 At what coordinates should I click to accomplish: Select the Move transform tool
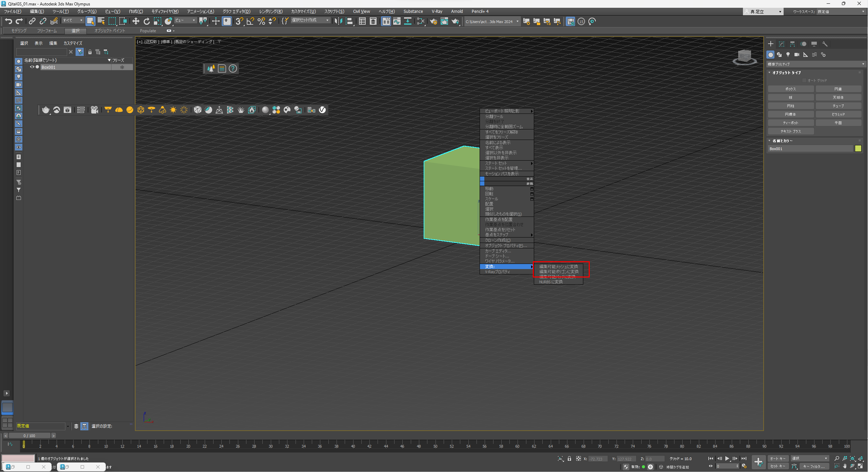point(136,21)
